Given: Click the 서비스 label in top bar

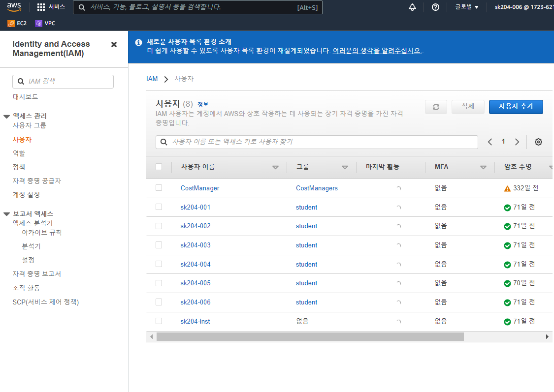Looking at the screenshot, I should [x=57, y=7].
